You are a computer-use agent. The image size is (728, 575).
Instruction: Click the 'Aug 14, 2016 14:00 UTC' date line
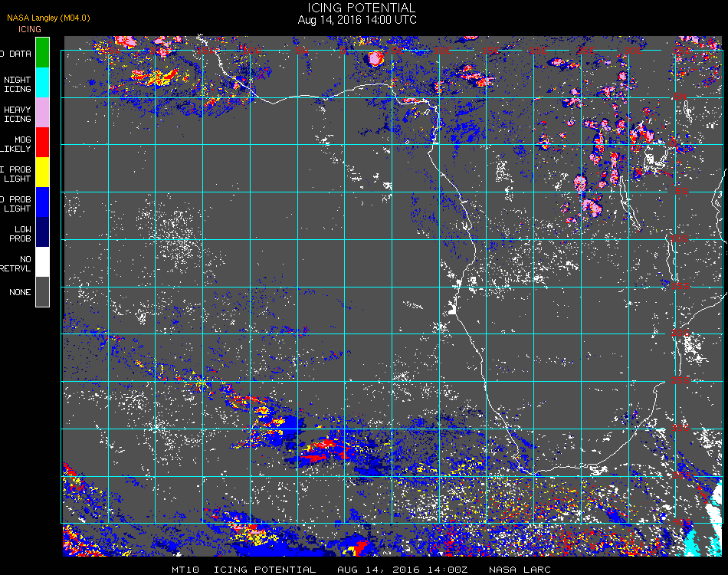click(357, 20)
